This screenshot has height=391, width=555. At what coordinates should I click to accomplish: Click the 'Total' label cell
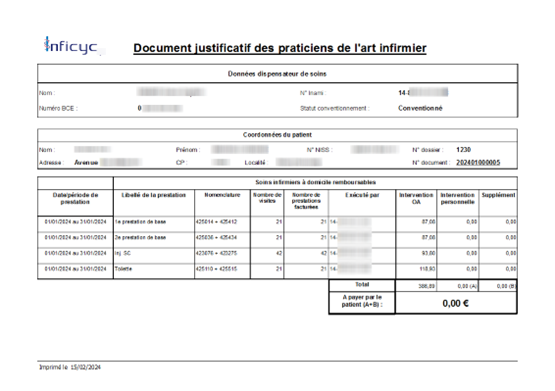362,285
